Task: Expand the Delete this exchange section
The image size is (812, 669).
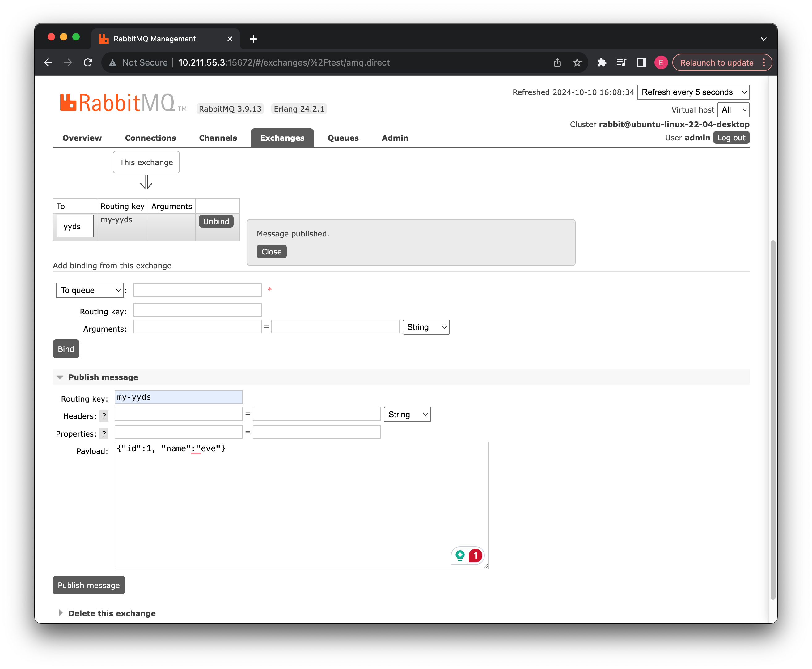Action: pos(112,613)
